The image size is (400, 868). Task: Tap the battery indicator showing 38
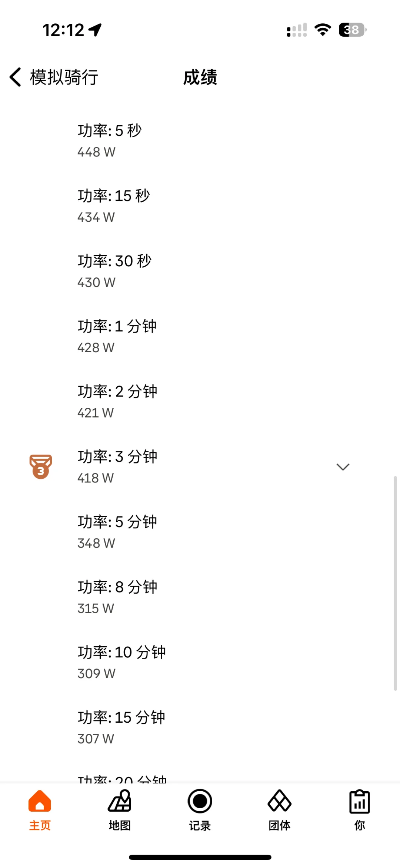click(353, 30)
